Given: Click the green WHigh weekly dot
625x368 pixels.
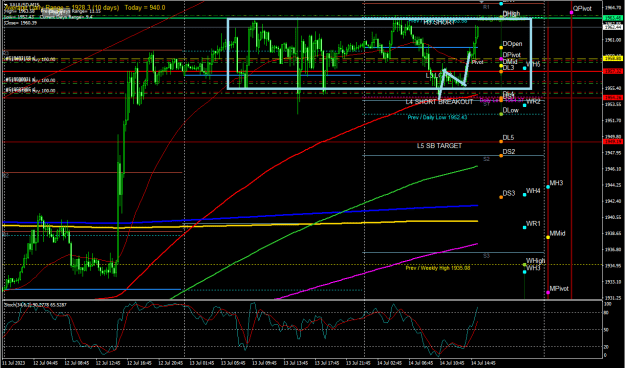Looking at the screenshot, I should 525,265.
